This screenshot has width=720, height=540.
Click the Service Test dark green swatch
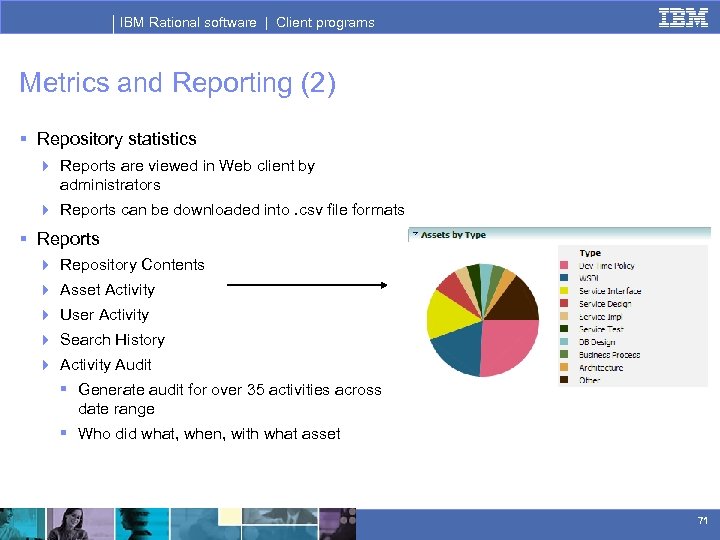[564, 329]
